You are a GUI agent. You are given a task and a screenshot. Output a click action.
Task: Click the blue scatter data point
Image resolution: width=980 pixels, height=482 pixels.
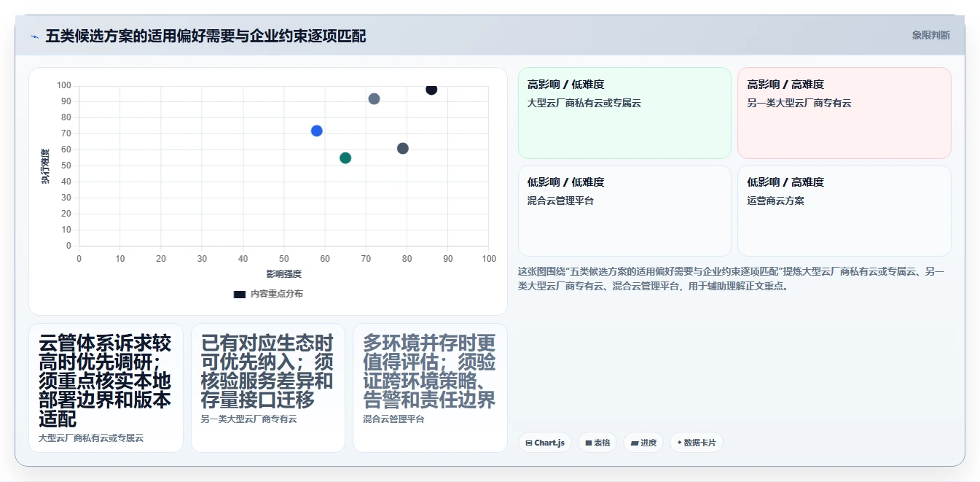pos(316,131)
